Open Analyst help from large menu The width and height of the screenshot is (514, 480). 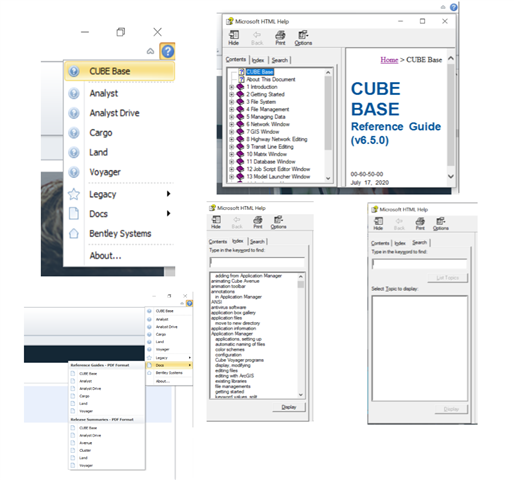(x=104, y=93)
